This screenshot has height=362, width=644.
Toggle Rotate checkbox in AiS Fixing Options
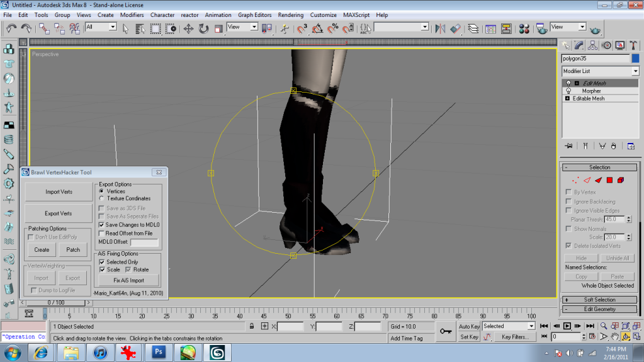point(128,269)
